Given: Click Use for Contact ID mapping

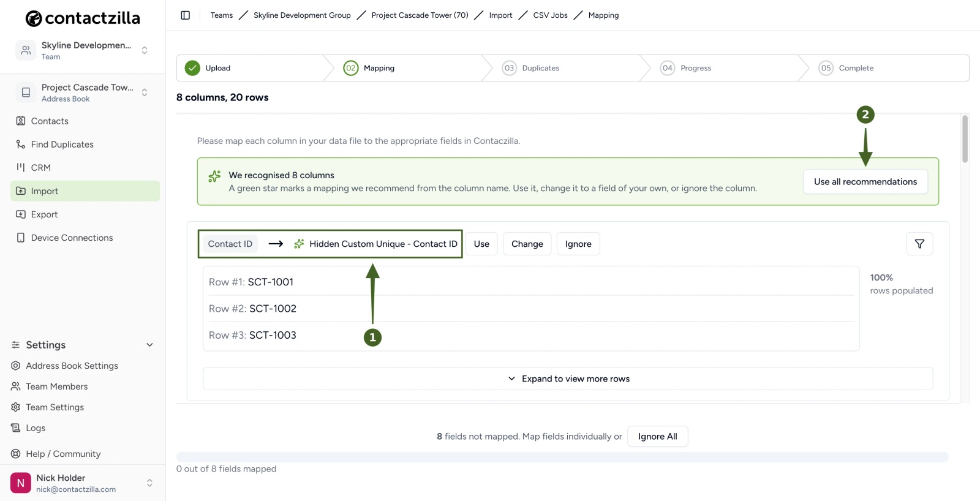Looking at the screenshot, I should pyautogui.click(x=481, y=244).
